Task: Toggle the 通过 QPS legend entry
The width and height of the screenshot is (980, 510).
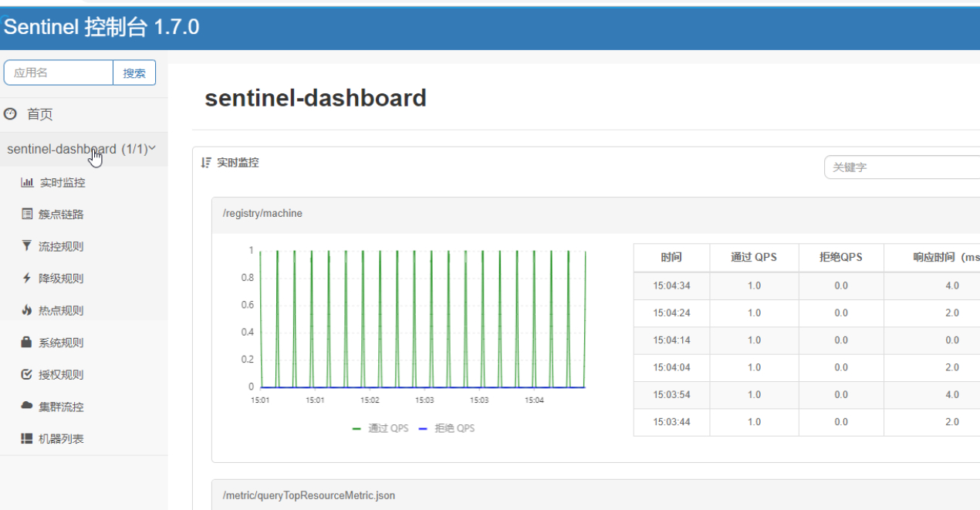Action: (x=380, y=428)
